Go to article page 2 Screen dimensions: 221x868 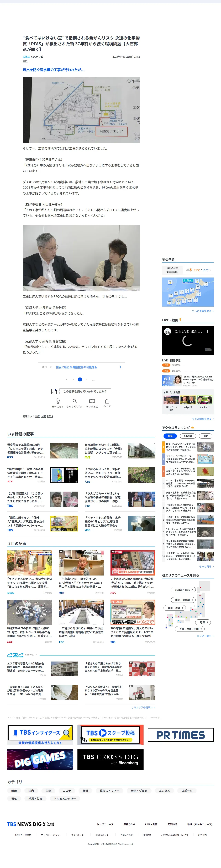[73, 379]
